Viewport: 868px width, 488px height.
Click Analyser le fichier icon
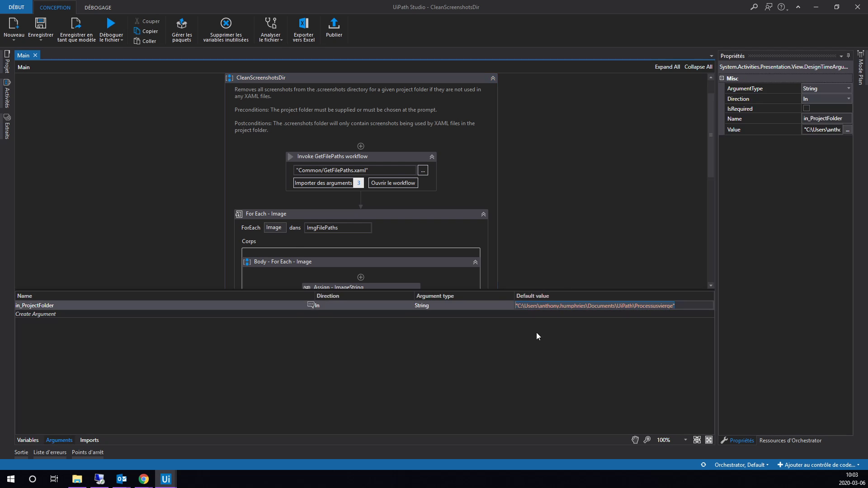coord(270,23)
